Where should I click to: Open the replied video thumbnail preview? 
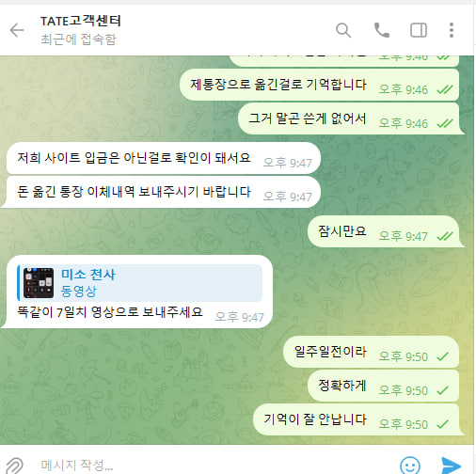(39, 283)
